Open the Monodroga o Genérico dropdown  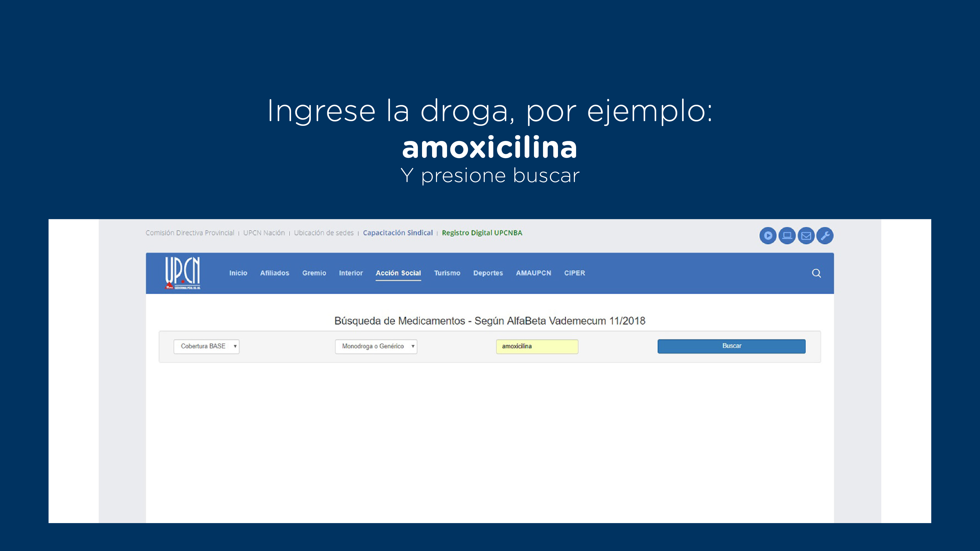pyautogui.click(x=376, y=346)
